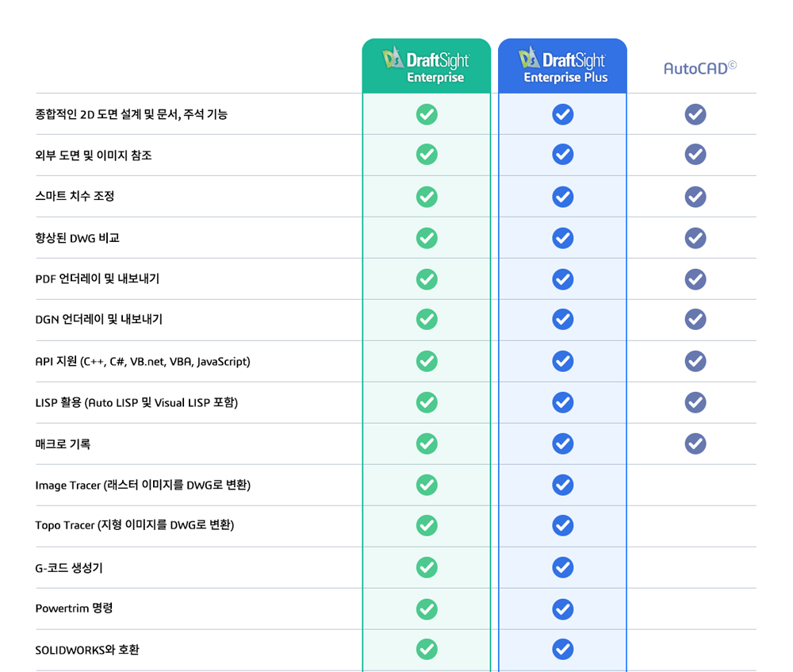793x672 pixels.
Task: Select the Image Tracer feature label
Action: tap(143, 485)
